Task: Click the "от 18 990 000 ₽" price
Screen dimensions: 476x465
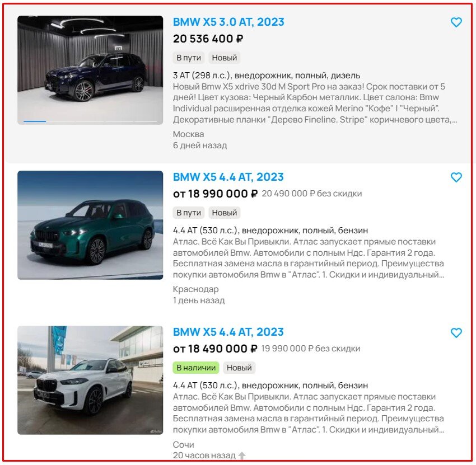Action: [x=215, y=194]
